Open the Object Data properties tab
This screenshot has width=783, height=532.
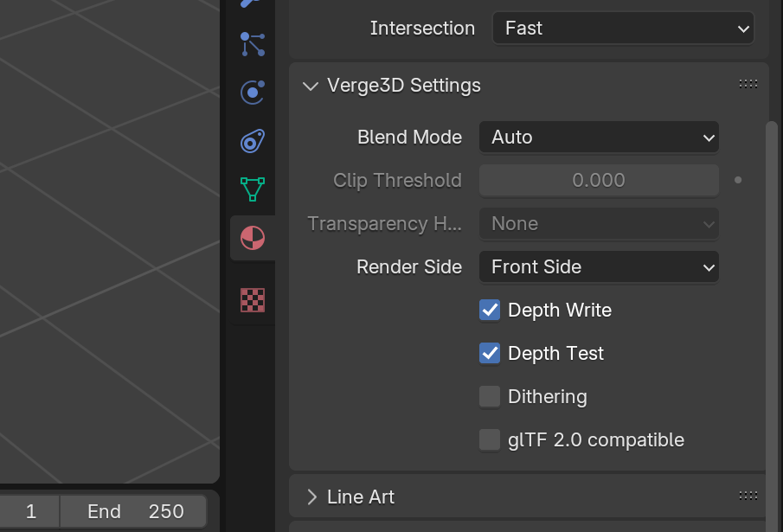coord(253,189)
